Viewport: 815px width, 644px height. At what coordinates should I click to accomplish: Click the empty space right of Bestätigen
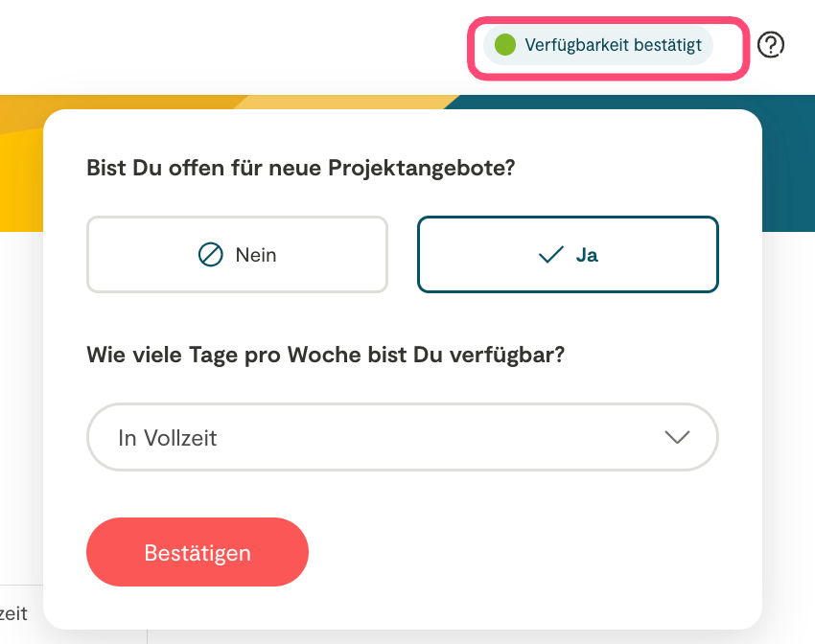[527, 552]
